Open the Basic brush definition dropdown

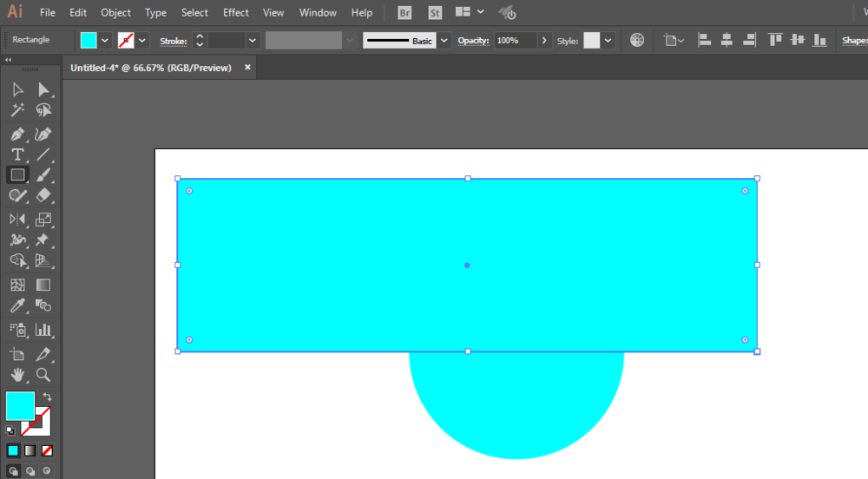pos(444,41)
